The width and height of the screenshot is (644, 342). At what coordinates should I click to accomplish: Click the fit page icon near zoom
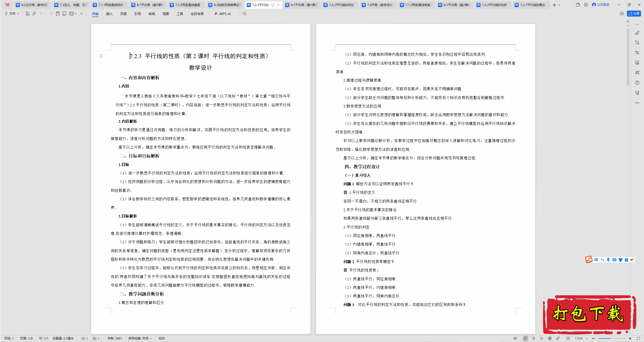pyautogui.click(x=568, y=338)
